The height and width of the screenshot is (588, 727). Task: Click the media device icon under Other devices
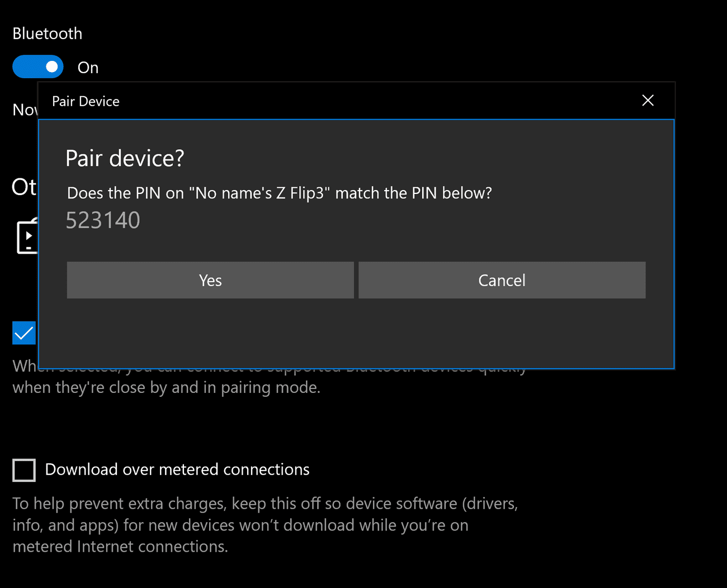pyautogui.click(x=25, y=236)
